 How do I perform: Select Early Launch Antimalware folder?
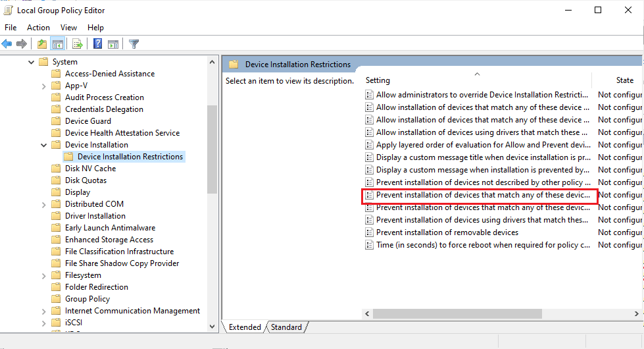[x=110, y=228]
